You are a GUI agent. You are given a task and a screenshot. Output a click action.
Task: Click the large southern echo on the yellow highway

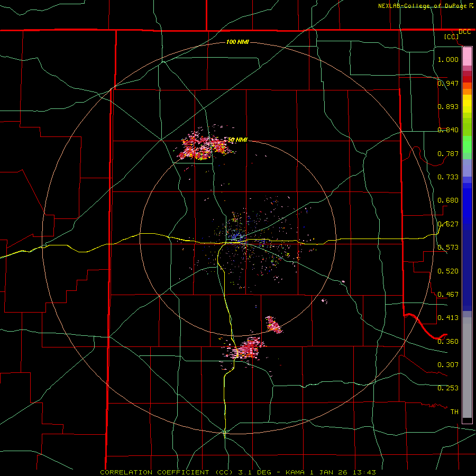point(245,349)
